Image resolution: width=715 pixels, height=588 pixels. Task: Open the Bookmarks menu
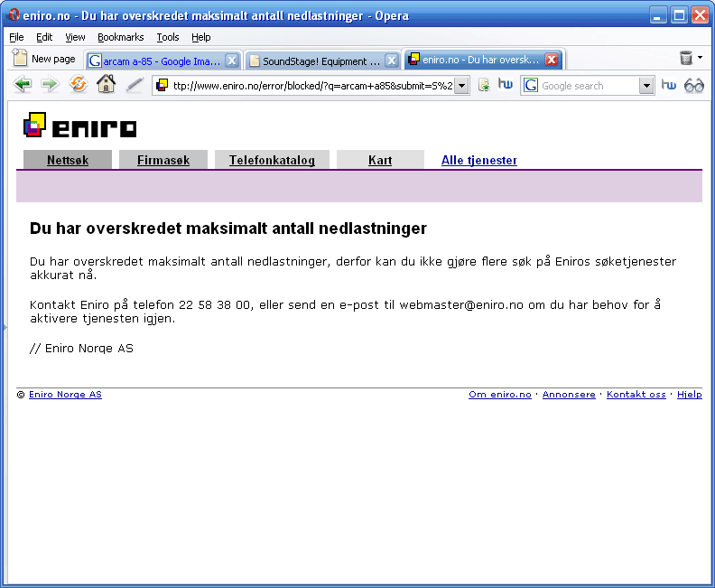pyautogui.click(x=120, y=37)
